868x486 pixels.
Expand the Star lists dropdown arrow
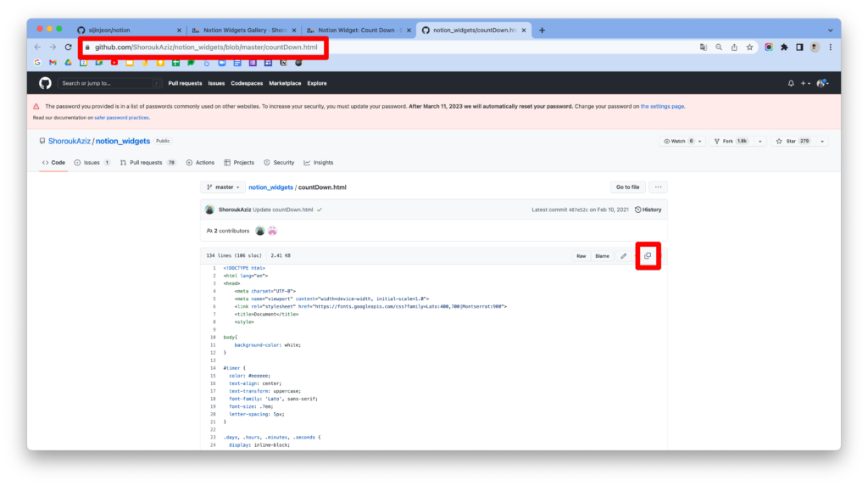823,141
